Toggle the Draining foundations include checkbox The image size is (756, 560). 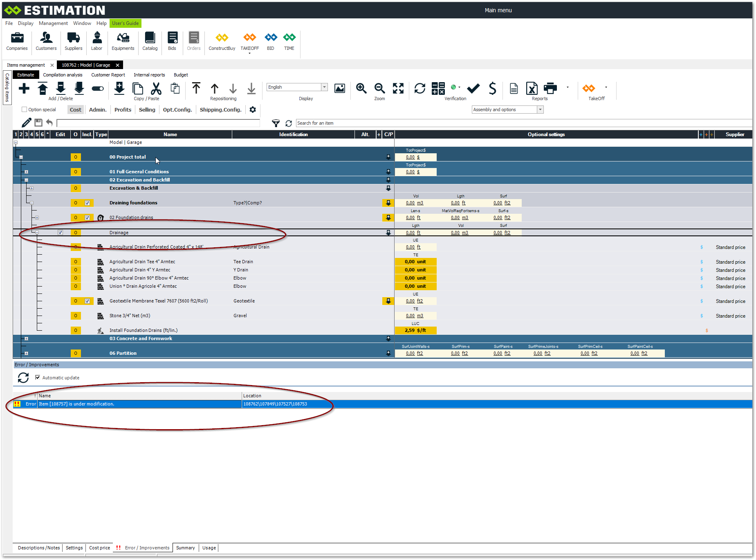(x=87, y=203)
